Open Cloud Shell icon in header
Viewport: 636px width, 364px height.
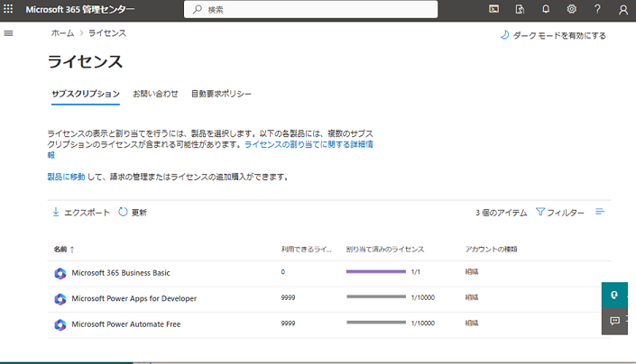coord(493,9)
